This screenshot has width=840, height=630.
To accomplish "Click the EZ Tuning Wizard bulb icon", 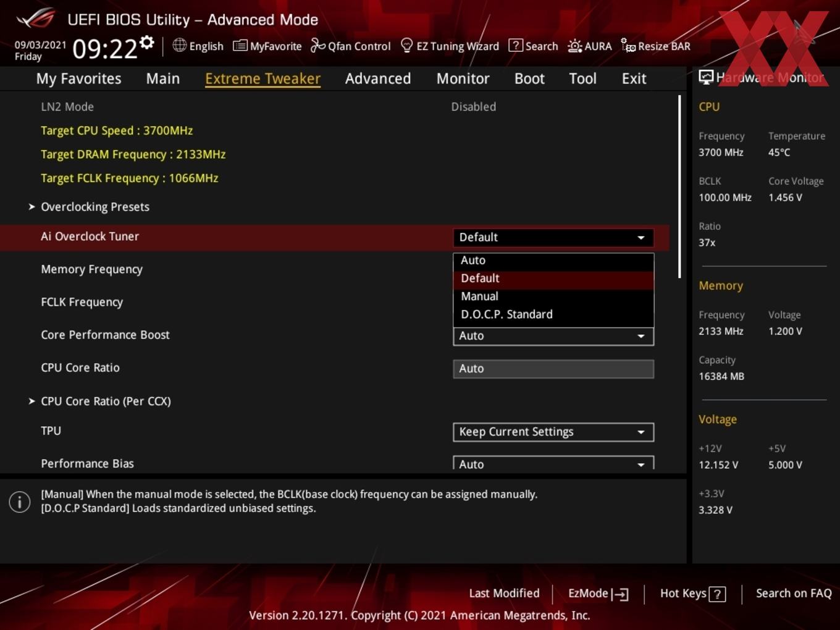I will point(406,45).
